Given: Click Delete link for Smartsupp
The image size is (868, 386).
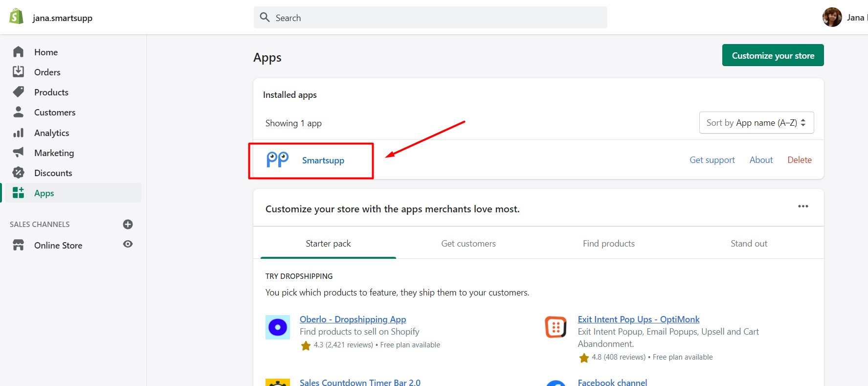Looking at the screenshot, I should [800, 160].
